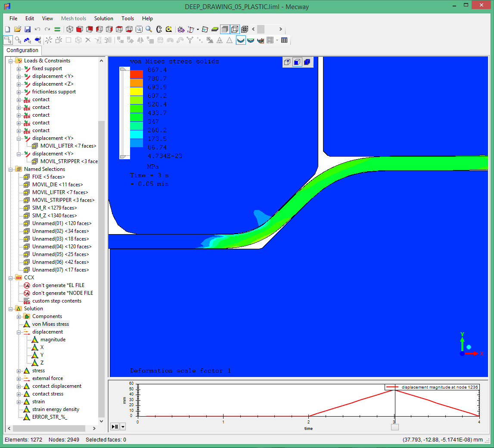Select strain energy density result
Viewport: 494px width, 448px height.
pyautogui.click(x=56, y=409)
